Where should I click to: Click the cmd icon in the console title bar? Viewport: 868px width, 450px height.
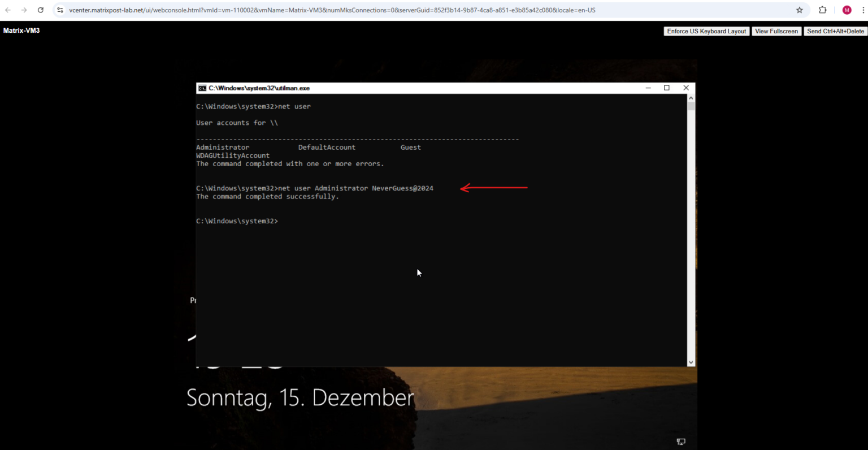click(x=203, y=88)
